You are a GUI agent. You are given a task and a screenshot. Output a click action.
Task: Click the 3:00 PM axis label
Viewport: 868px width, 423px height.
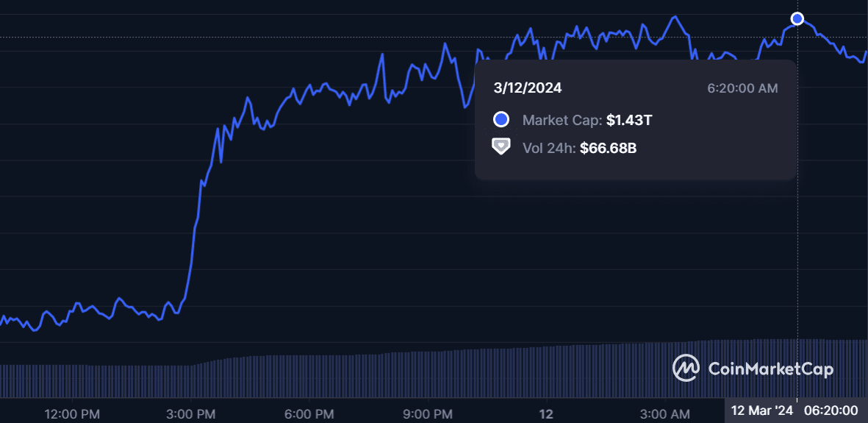coord(191,413)
